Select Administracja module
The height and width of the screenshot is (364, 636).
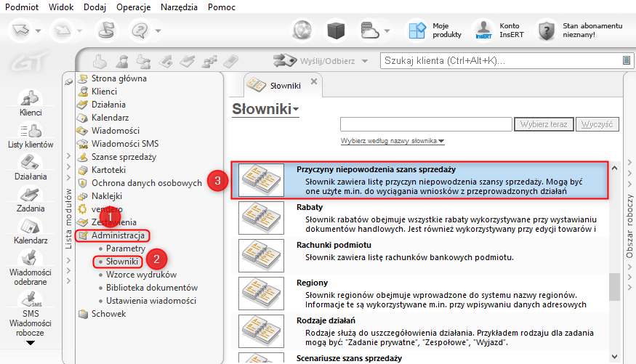[113, 235]
